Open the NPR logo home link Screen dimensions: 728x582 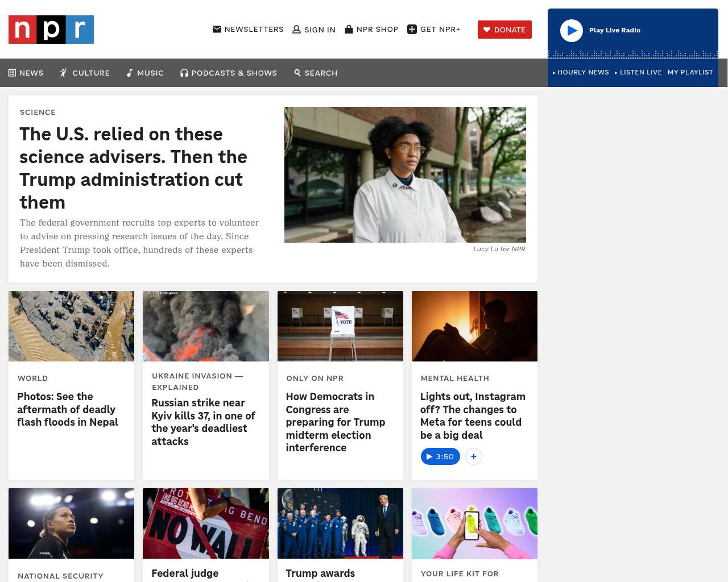(51, 30)
